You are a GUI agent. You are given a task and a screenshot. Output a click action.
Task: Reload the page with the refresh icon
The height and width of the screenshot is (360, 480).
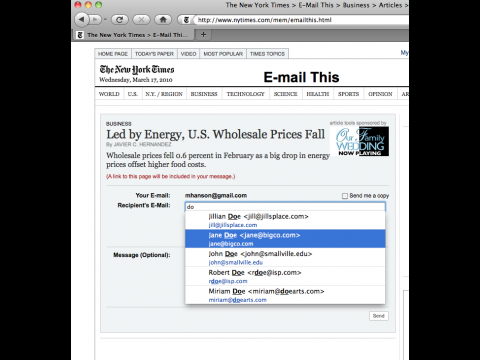(x=120, y=20)
